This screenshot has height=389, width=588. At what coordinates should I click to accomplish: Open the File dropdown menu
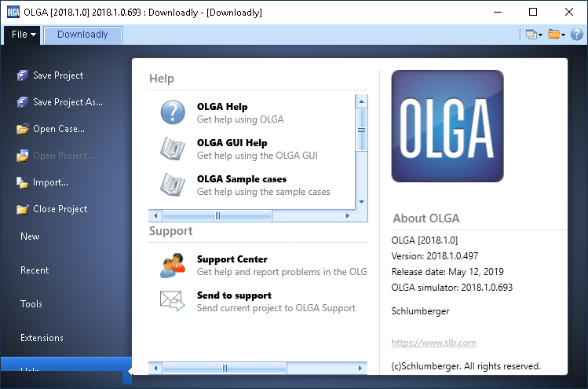24,35
